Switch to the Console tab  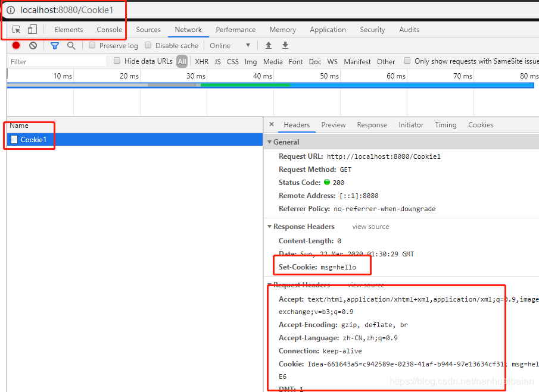point(110,30)
